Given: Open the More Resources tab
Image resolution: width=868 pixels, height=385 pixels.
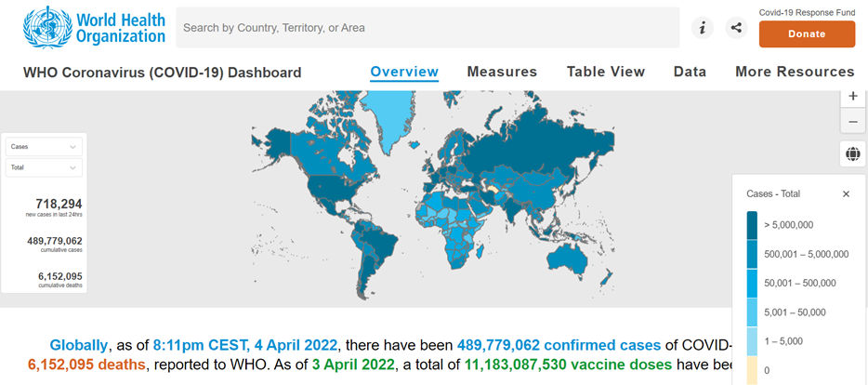Looking at the screenshot, I should pos(795,72).
